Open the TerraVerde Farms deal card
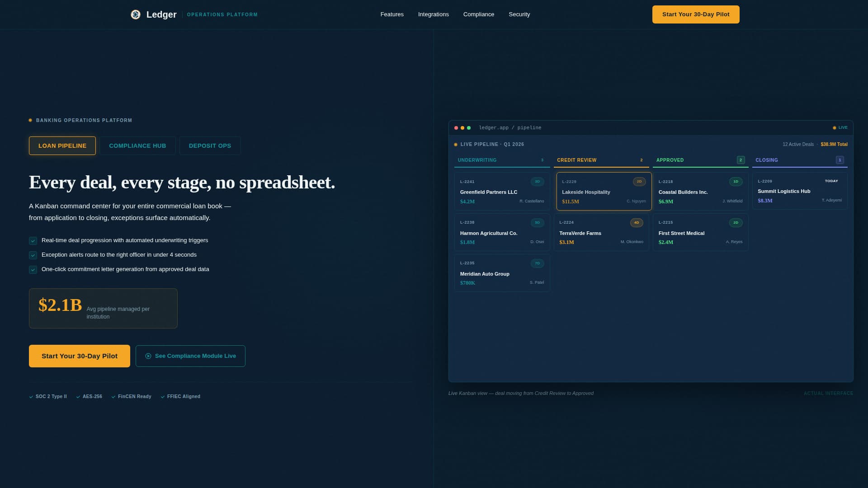The width and height of the screenshot is (868, 488). click(x=601, y=232)
